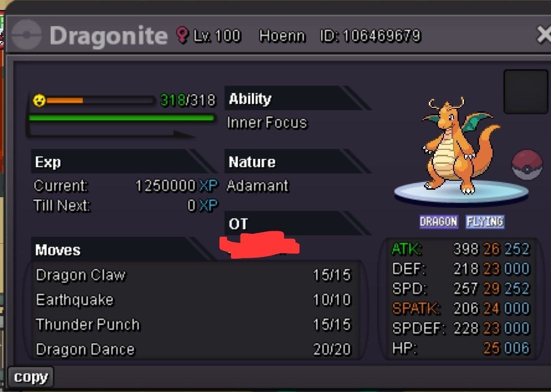551x392 pixels.
Task: Select the Dragon Claw move
Action: [x=193, y=275]
